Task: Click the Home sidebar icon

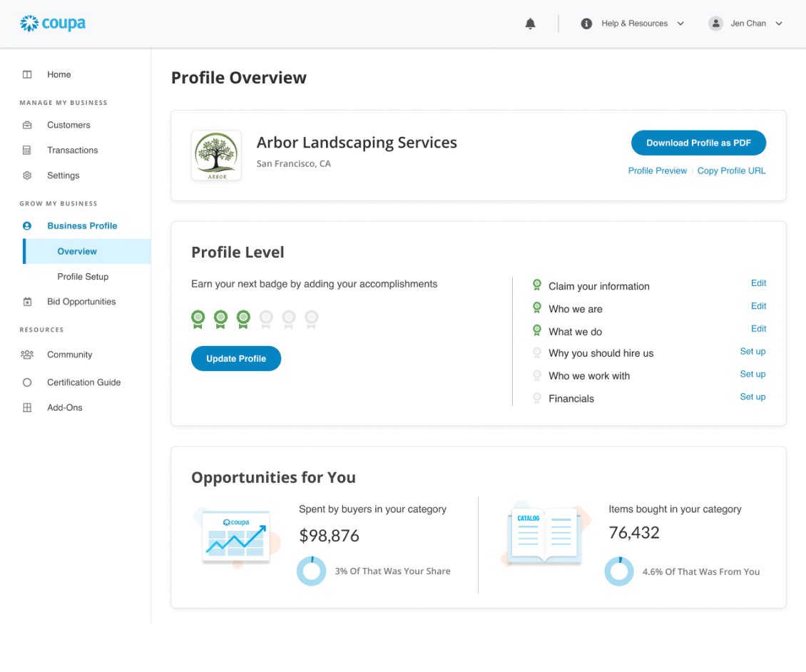Action: point(27,74)
